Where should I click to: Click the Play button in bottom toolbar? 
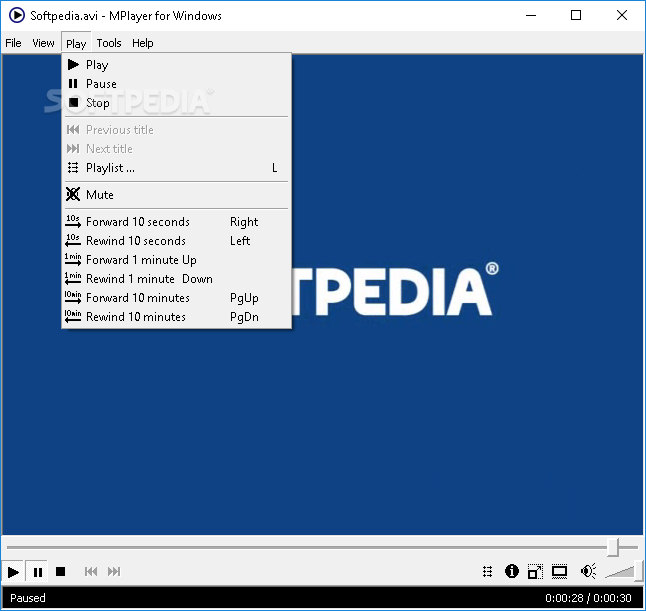[x=13, y=572]
